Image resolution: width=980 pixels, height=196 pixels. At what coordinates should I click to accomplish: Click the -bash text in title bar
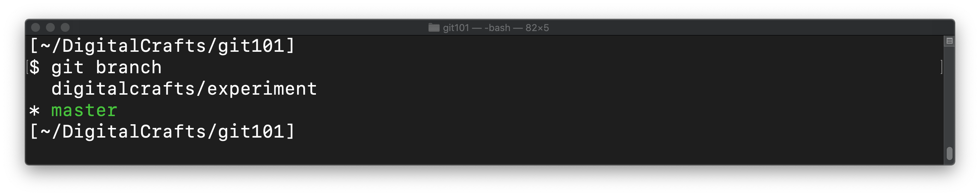coord(497,28)
